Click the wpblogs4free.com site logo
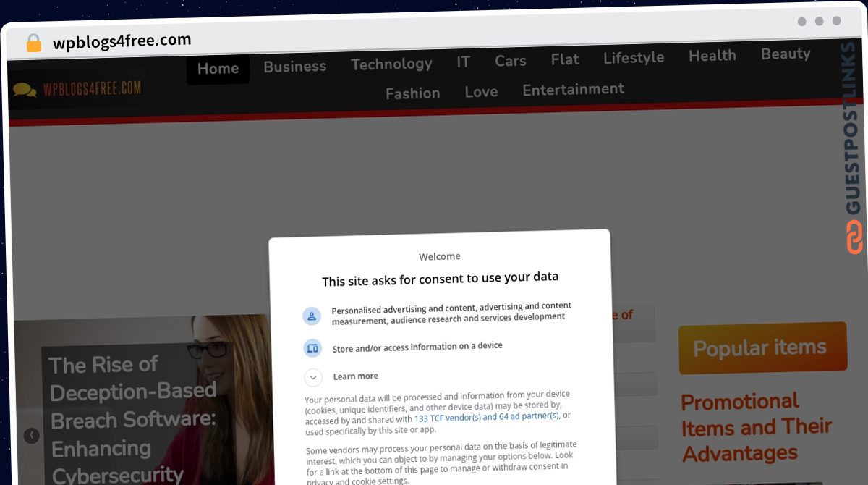Screen dimensions: 868x485 (x=77, y=89)
